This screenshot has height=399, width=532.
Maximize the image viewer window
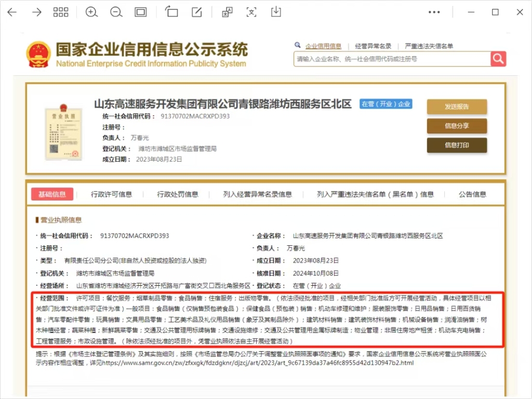click(x=495, y=12)
